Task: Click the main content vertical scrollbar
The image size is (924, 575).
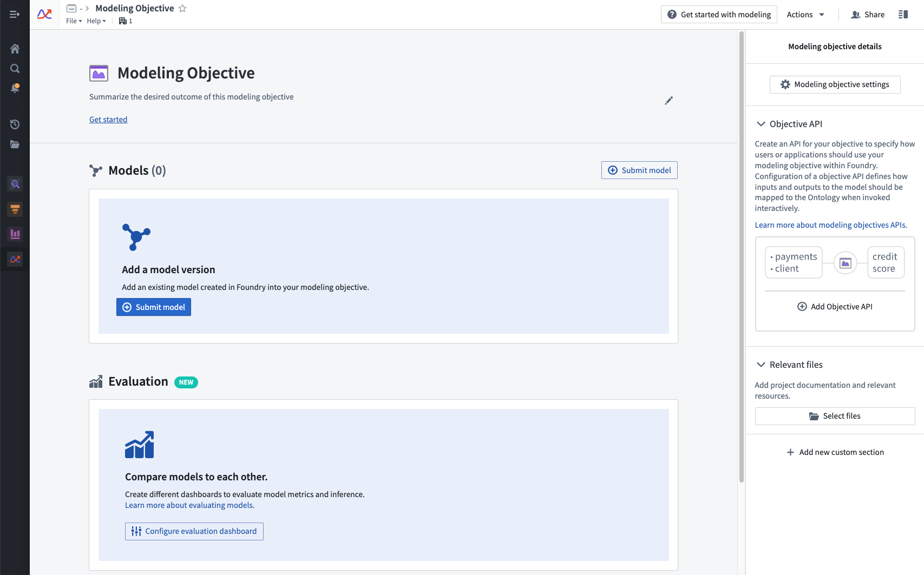Action: [x=742, y=257]
